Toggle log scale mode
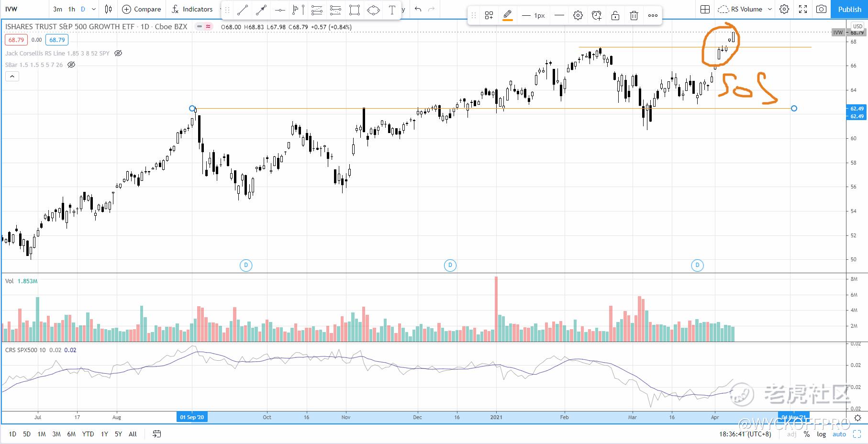This screenshot has width=868, height=444. point(821,434)
